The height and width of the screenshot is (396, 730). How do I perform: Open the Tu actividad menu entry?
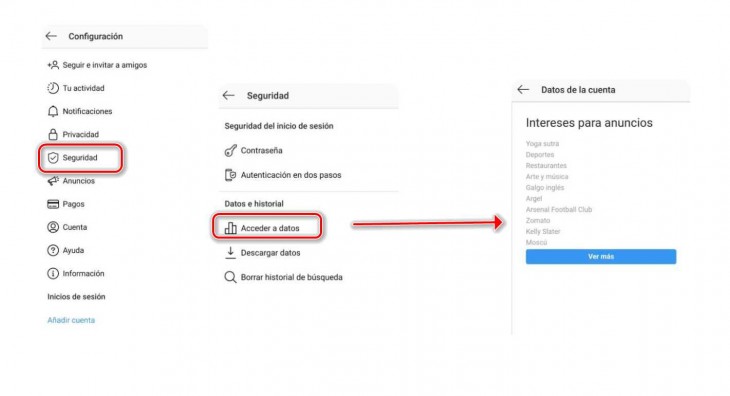click(76, 88)
